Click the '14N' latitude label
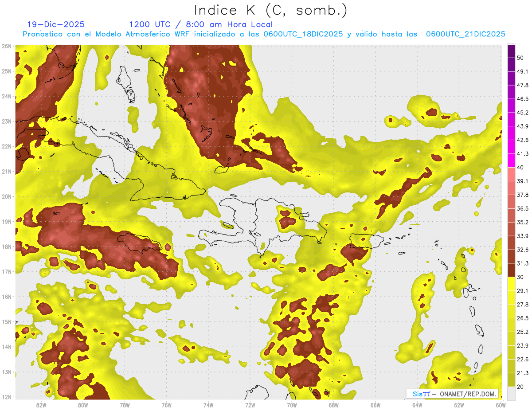The image size is (532, 411). click(7, 347)
